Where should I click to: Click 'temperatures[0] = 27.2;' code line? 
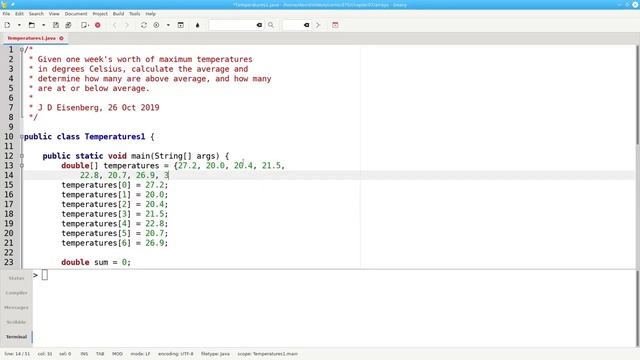click(x=115, y=185)
